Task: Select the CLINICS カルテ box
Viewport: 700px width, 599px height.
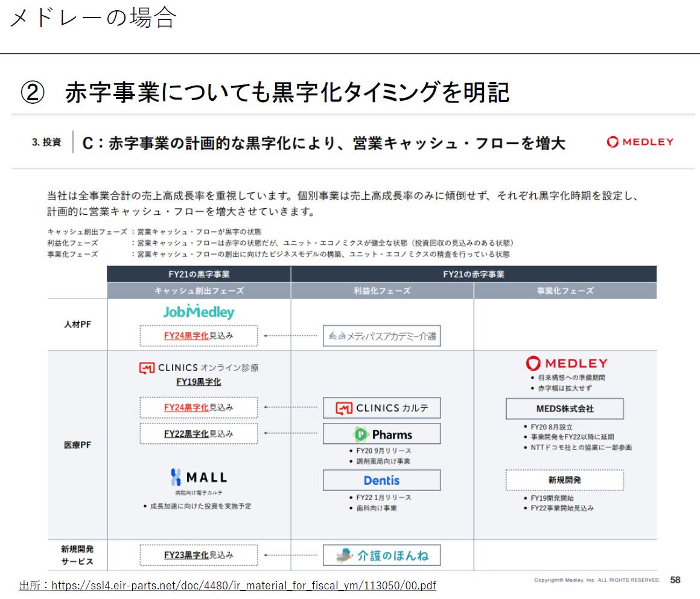Action: click(x=382, y=408)
